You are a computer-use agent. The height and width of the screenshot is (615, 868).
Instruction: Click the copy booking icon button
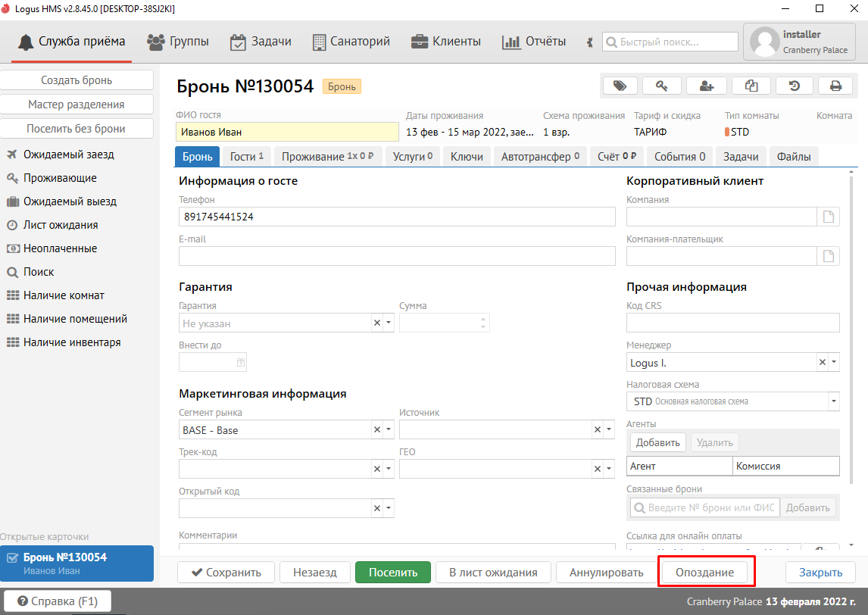pyautogui.click(x=751, y=86)
